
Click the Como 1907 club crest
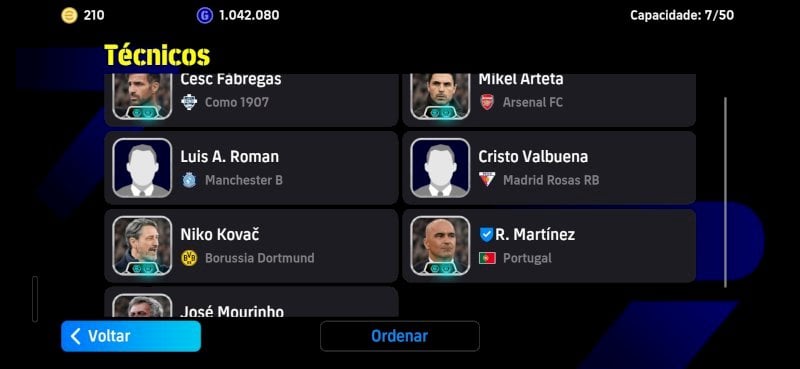coord(189,102)
